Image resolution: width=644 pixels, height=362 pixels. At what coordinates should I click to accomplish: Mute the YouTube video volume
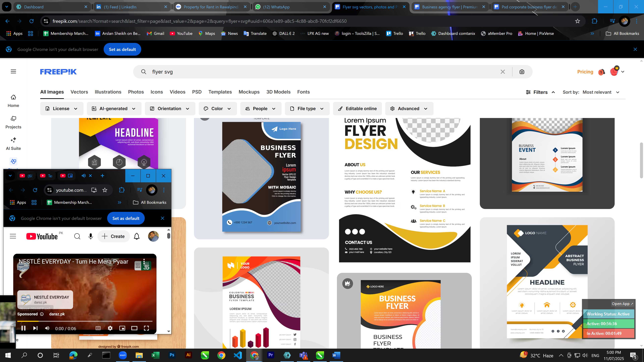(47, 328)
